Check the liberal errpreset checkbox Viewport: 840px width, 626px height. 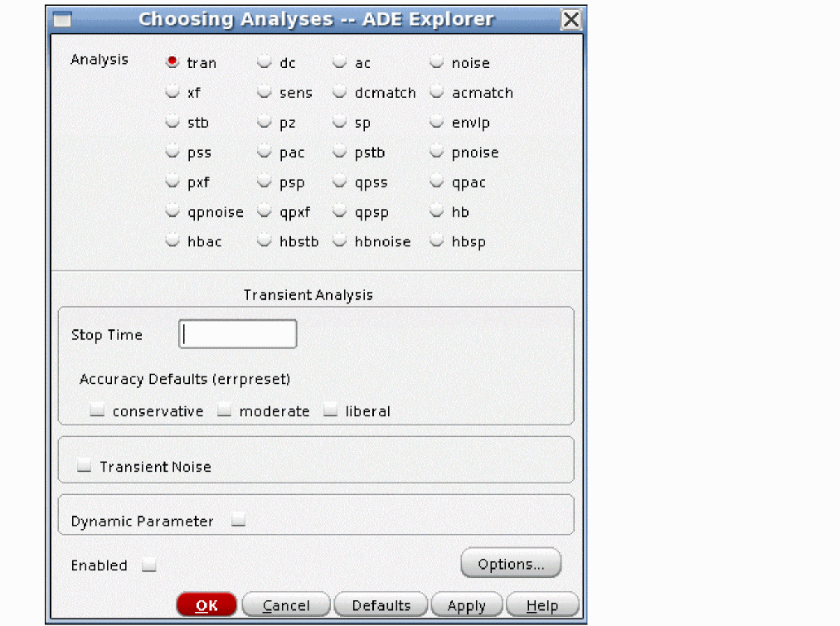click(x=331, y=410)
